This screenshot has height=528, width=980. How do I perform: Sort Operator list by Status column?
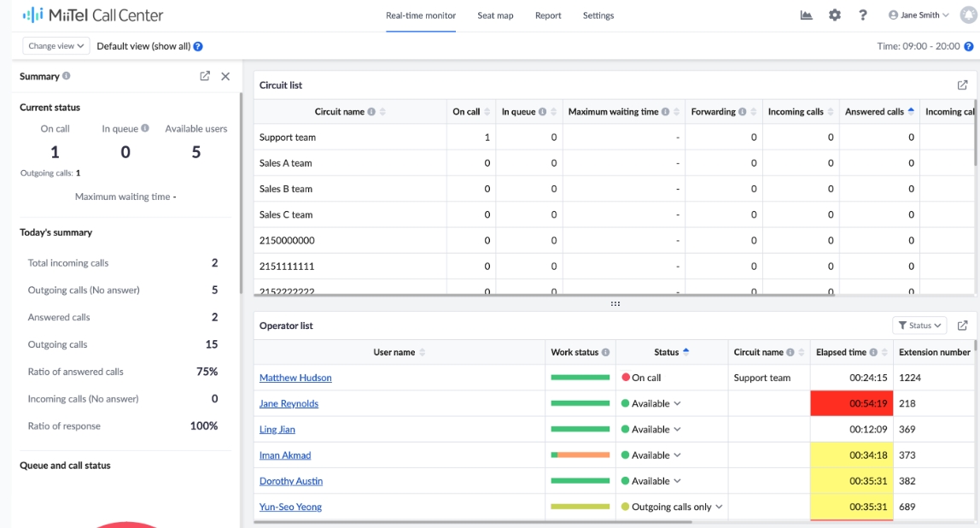coord(686,352)
